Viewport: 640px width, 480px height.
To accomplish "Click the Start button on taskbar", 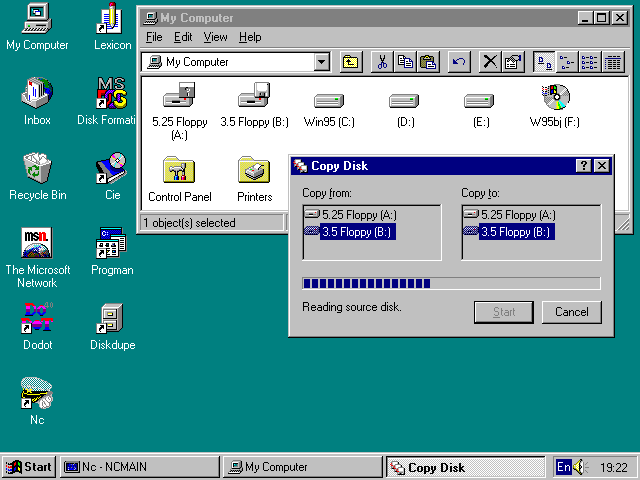I will 29,467.
